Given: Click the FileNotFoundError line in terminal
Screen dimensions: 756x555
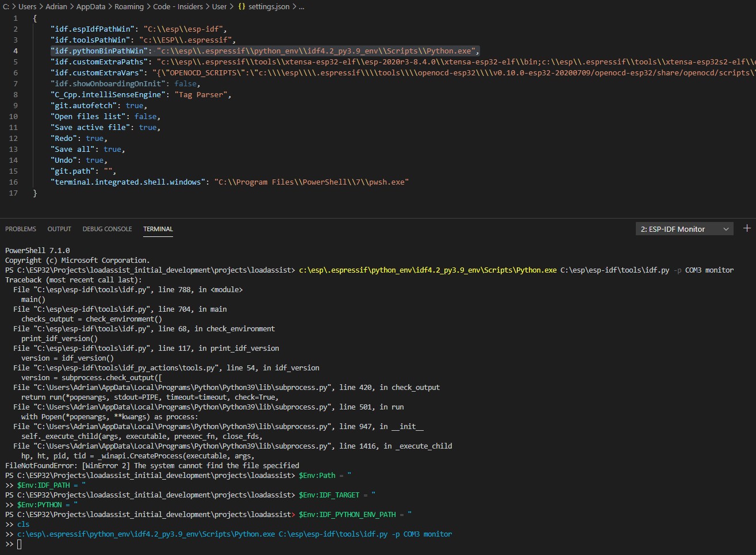Looking at the screenshot, I should (x=152, y=465).
